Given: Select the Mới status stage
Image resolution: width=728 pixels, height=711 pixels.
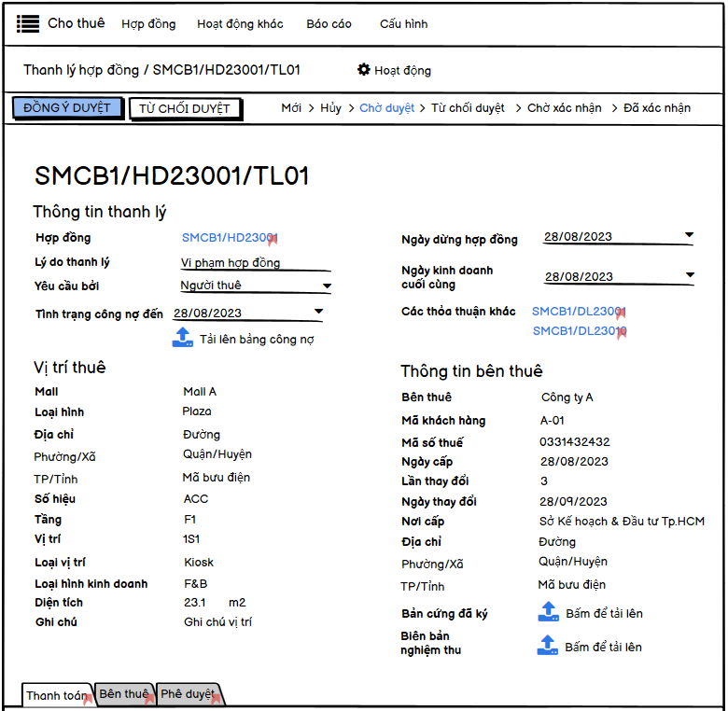Looking at the screenshot, I should pyautogui.click(x=291, y=108).
